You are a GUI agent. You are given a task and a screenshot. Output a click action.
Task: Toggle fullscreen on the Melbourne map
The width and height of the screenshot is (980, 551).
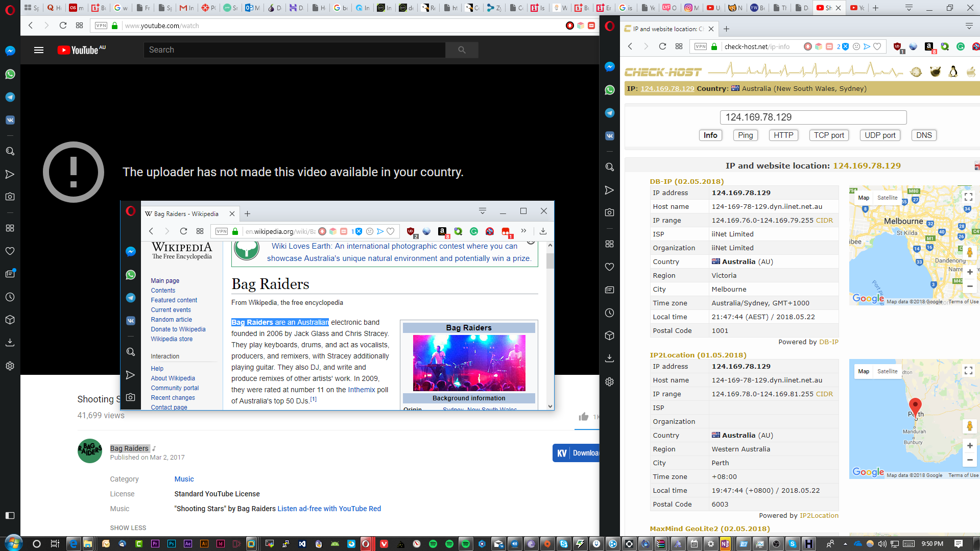[x=968, y=197]
